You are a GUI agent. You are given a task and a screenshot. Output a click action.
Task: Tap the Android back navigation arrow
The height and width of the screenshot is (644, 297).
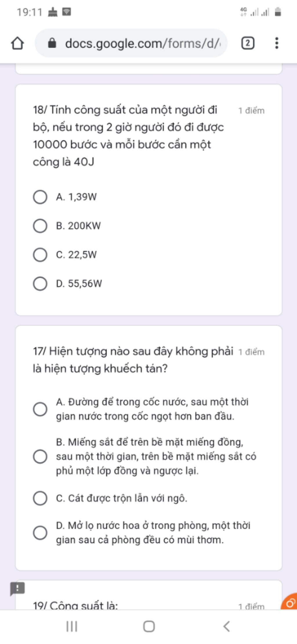click(x=227, y=626)
